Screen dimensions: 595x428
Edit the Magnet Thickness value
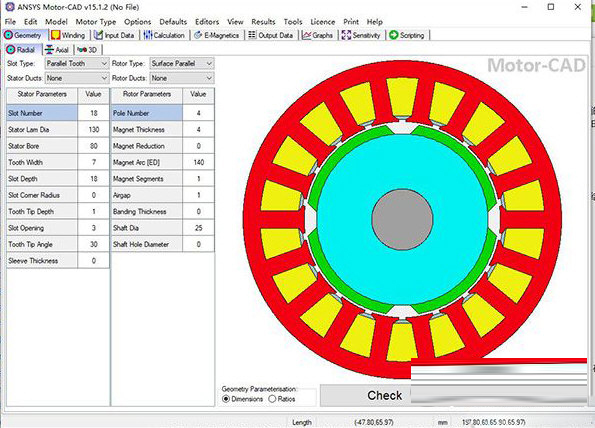[x=198, y=129]
